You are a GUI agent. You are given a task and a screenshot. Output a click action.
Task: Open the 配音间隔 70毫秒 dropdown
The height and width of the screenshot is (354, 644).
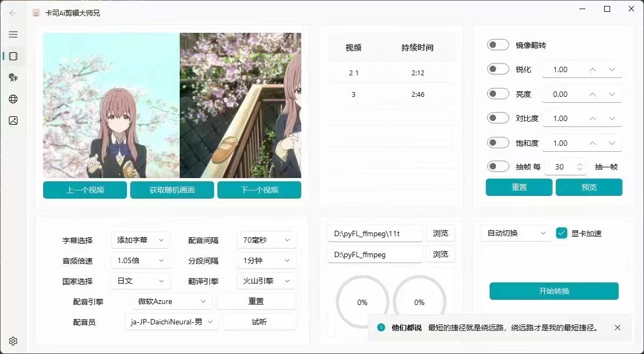[x=266, y=240]
